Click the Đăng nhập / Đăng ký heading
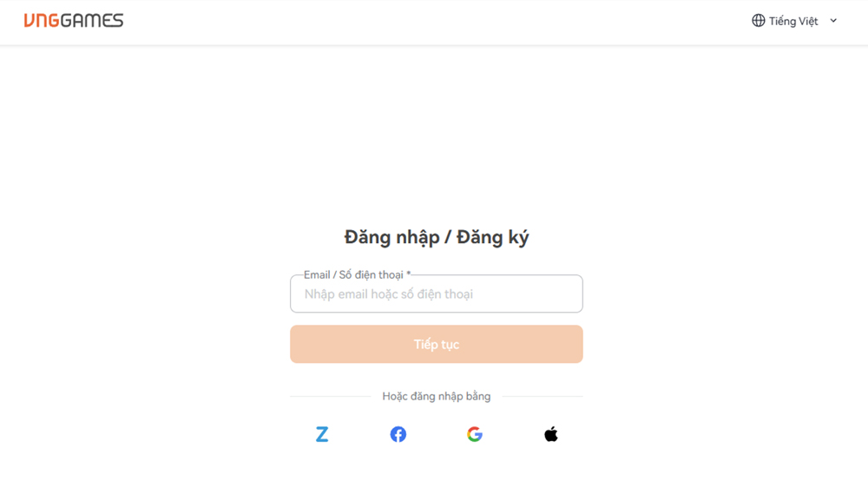868x488 pixels. click(436, 237)
